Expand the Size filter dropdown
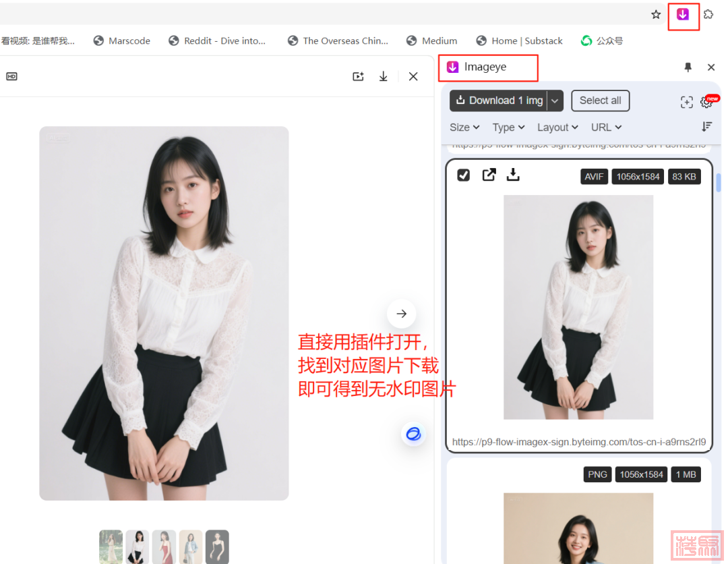728x564 pixels. point(464,128)
